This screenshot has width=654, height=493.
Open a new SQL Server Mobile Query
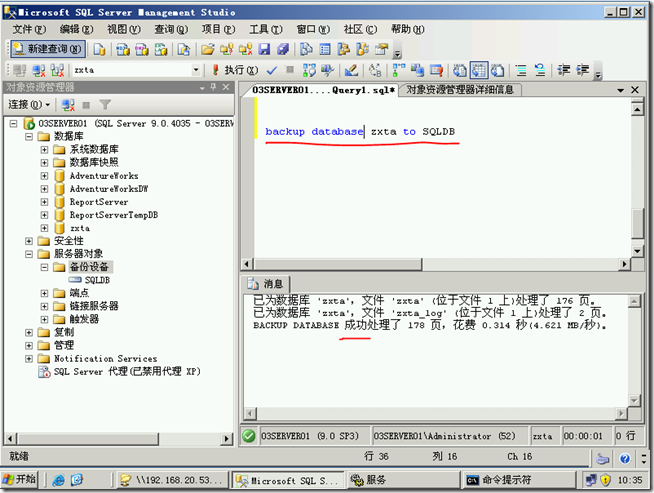184,49
